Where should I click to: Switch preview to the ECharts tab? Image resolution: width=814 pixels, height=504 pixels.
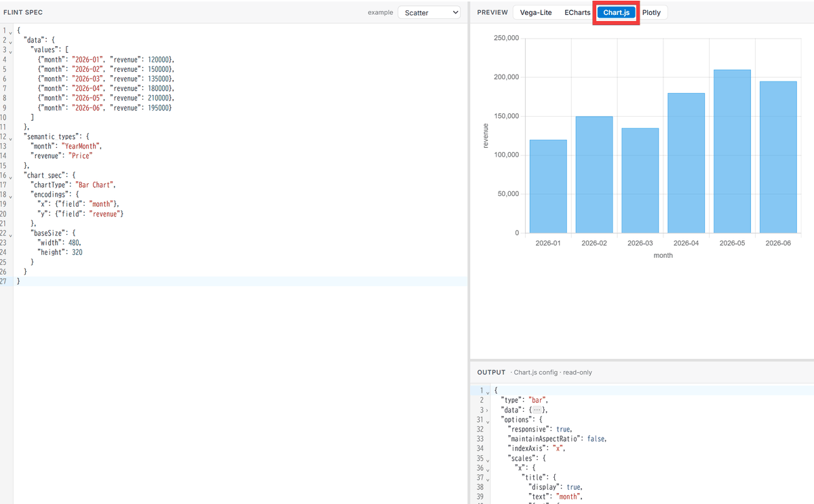pos(577,12)
